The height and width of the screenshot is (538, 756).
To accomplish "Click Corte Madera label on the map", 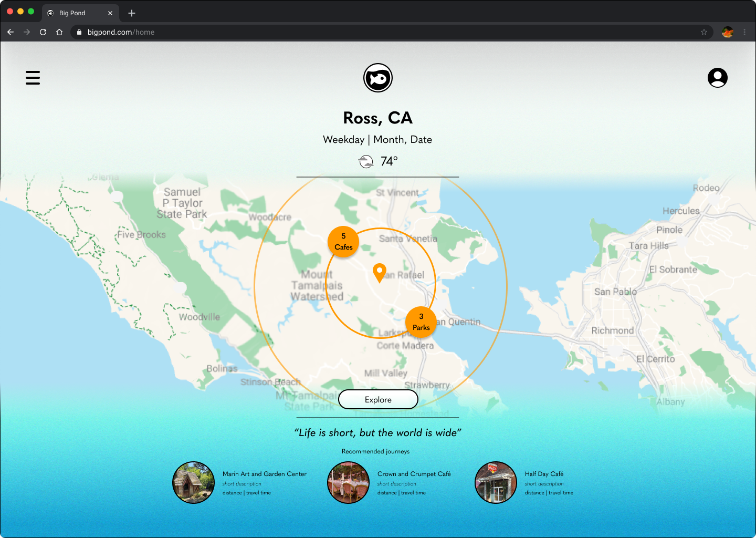I will (x=405, y=346).
